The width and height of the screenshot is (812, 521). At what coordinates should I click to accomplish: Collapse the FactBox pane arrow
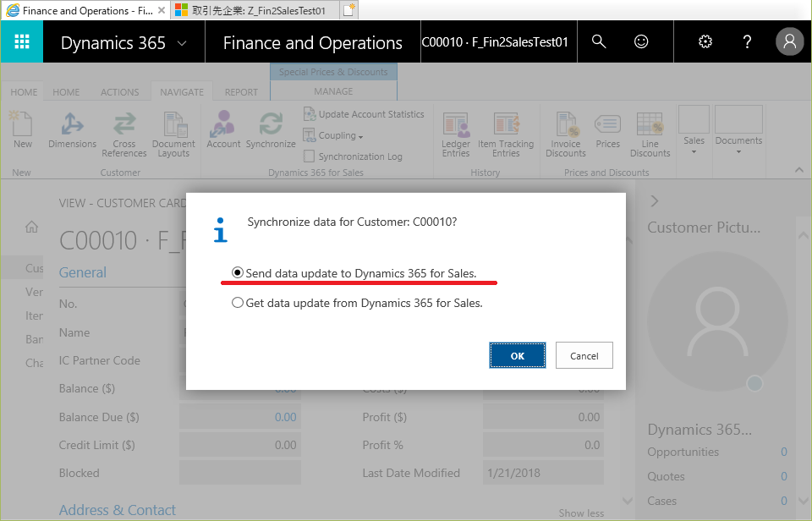(655, 201)
